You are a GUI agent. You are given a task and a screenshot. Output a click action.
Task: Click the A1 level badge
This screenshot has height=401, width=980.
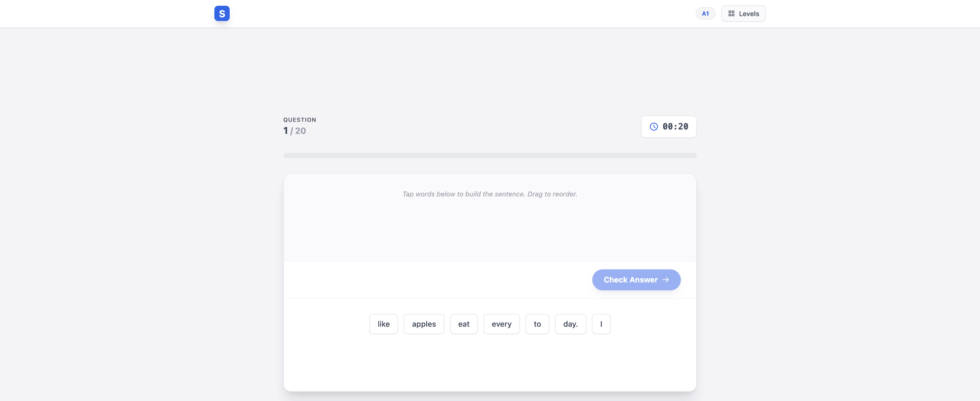[x=705, y=14]
